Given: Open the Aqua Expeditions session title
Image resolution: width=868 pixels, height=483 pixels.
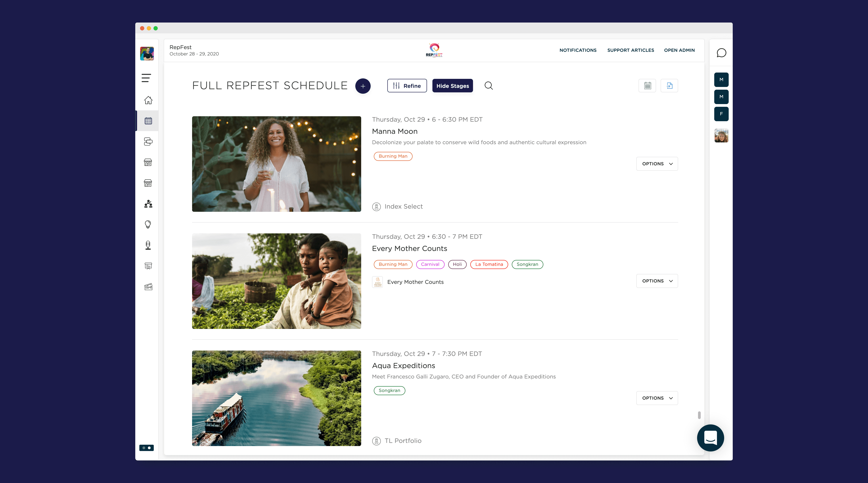Looking at the screenshot, I should [403, 366].
